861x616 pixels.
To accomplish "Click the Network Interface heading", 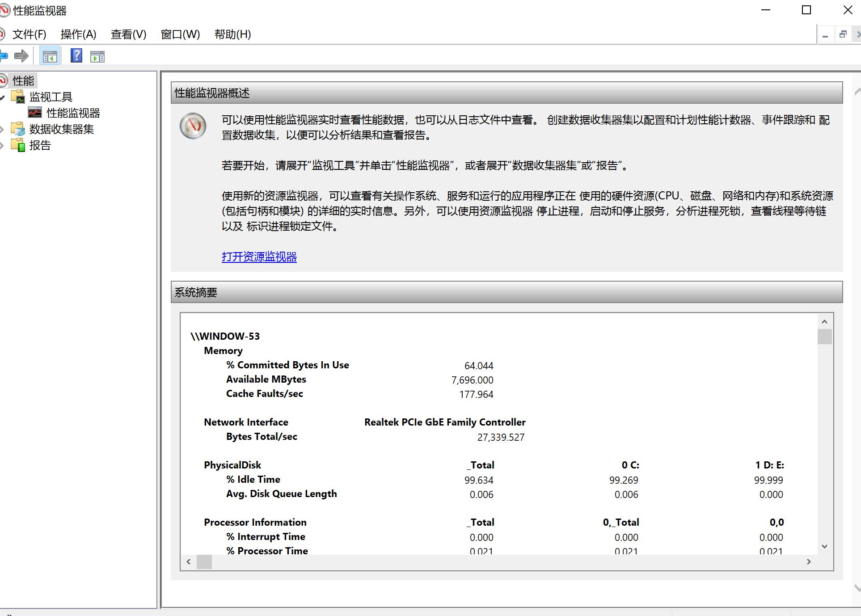I will (246, 422).
